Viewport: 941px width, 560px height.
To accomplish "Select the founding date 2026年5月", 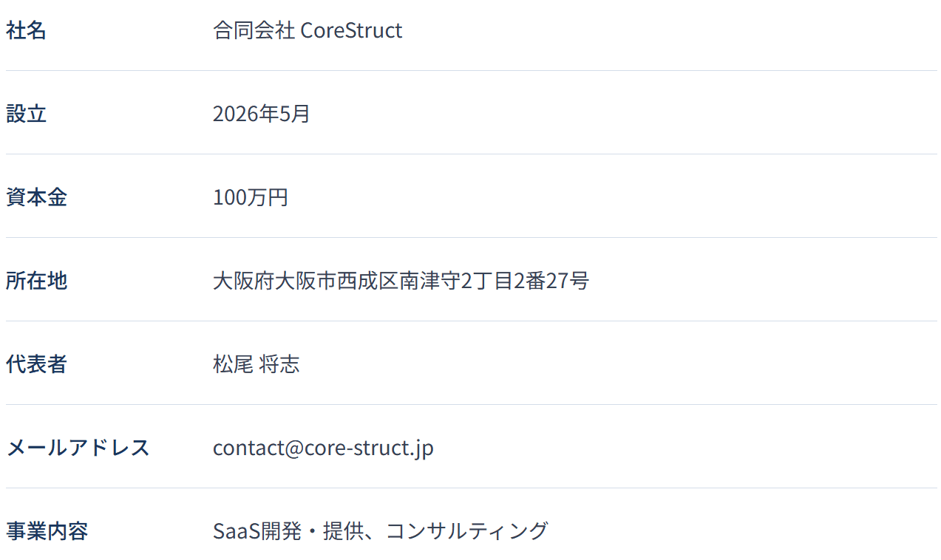I will pos(262,115).
